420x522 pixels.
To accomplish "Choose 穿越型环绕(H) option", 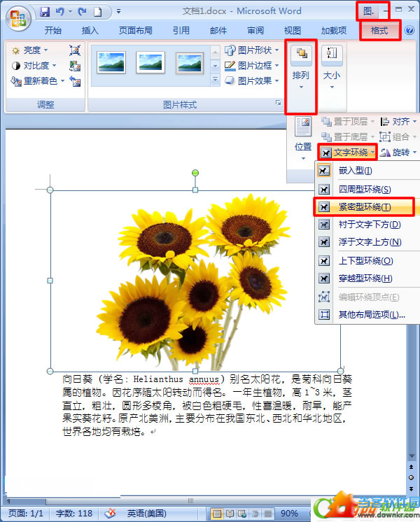I will [367, 278].
